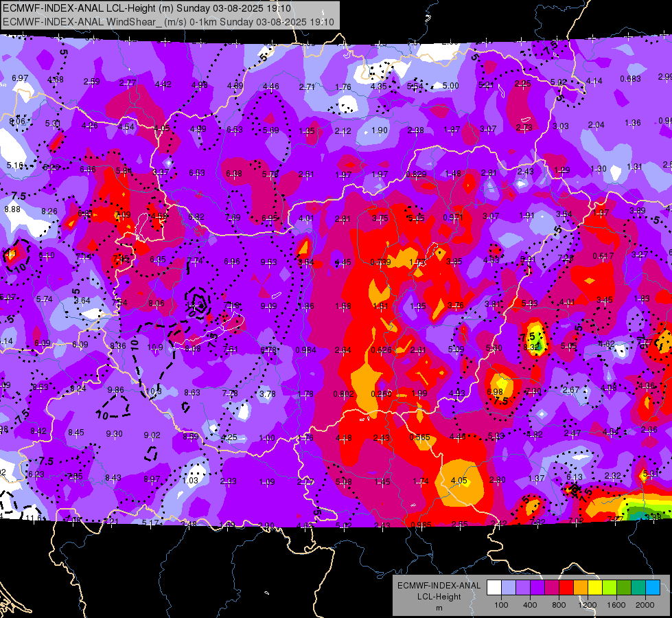Click the wind shear value 4.14
This screenshot has height=618, width=672.
click(x=594, y=80)
